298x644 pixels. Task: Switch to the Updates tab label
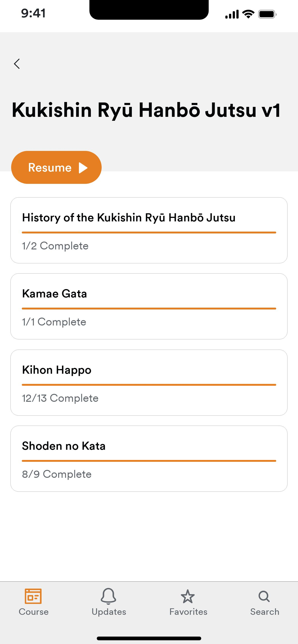[109, 612]
